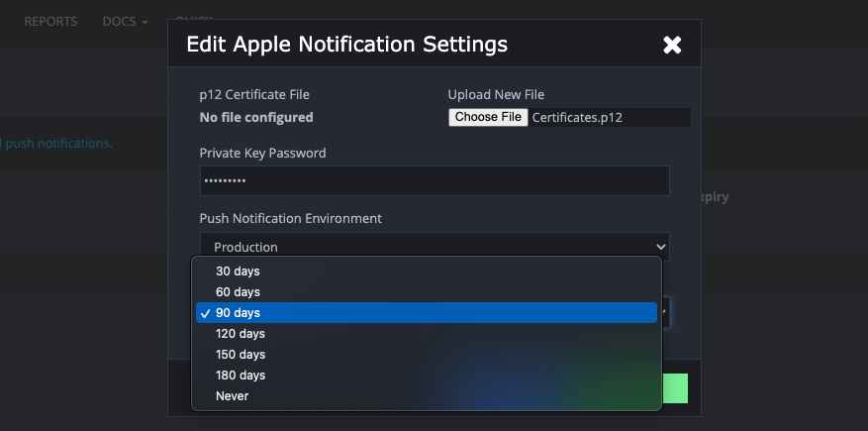Screen dimensions: 868x431
Task: Open the Push Notification Environment dropdown
Action: 434,247
